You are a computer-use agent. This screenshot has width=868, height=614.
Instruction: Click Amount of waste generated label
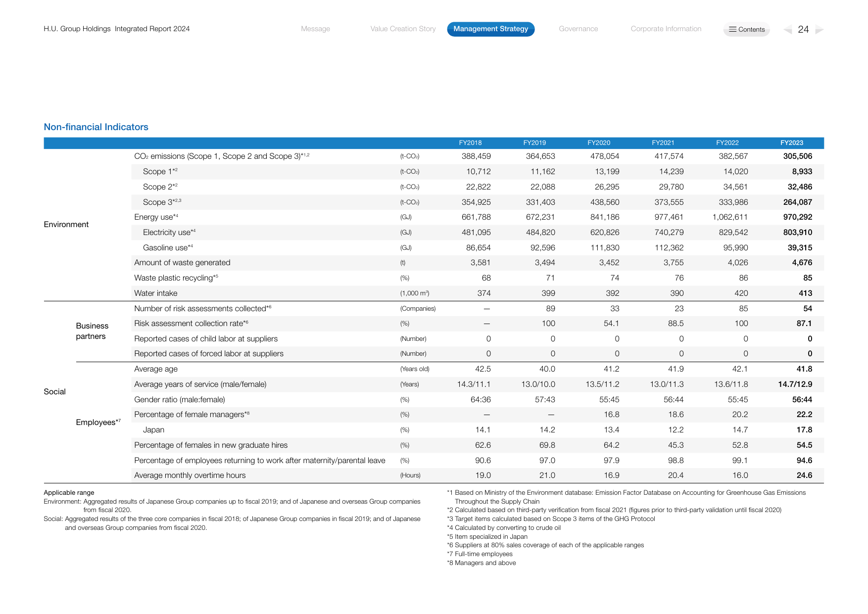point(182,263)
